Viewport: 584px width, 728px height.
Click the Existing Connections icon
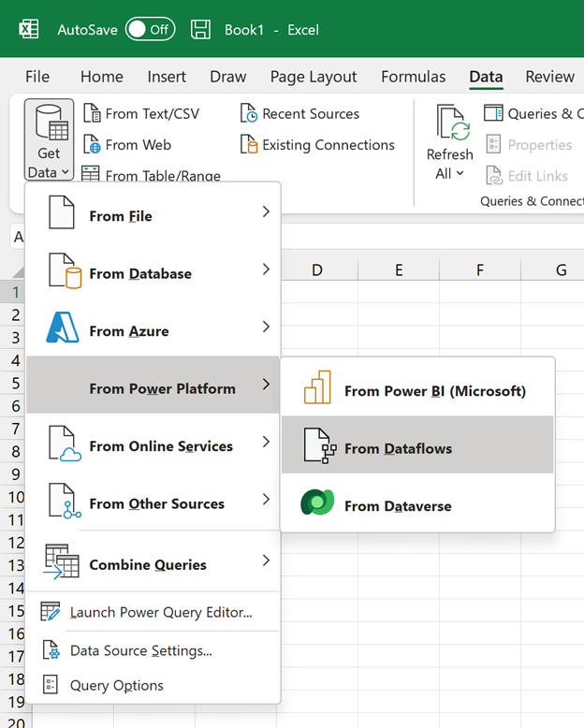click(249, 144)
